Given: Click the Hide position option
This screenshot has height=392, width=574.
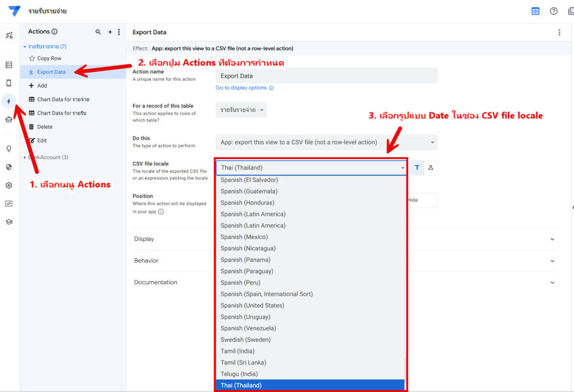Looking at the screenshot, I should [x=422, y=200].
